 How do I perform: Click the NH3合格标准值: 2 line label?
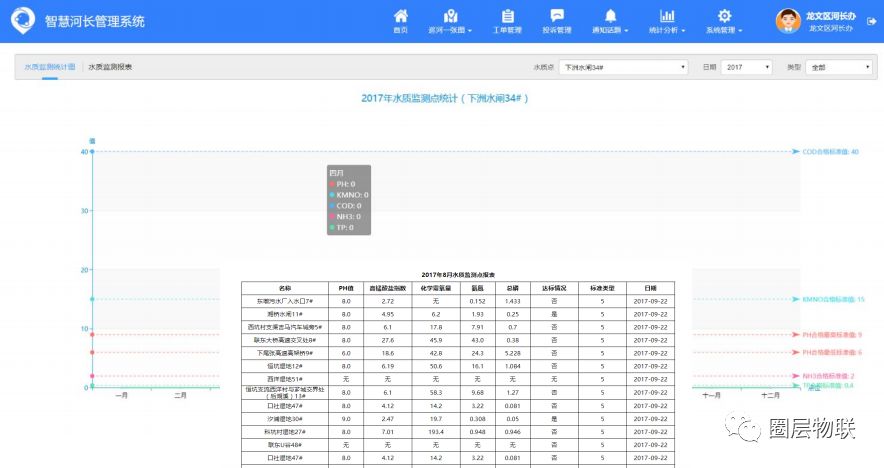[x=829, y=376]
